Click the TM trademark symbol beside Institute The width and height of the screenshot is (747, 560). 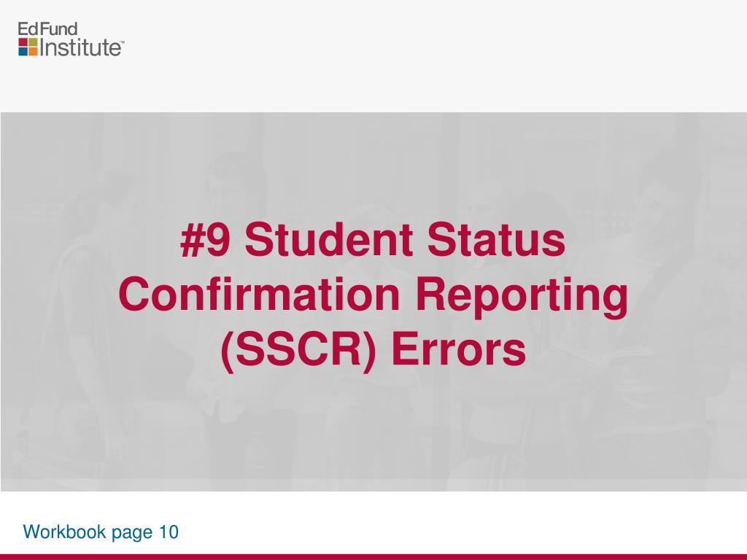tap(122, 42)
